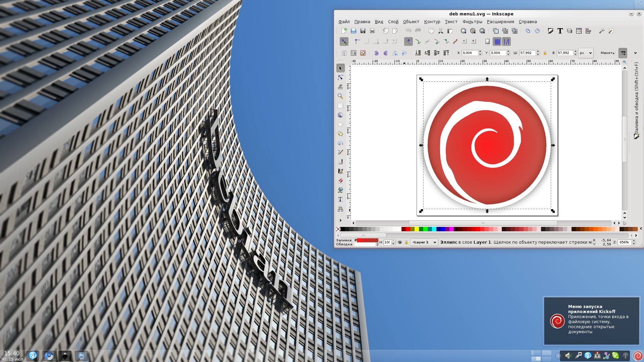Open the Layer 1 dropdown
This screenshot has height=362, width=644.
coord(424,242)
